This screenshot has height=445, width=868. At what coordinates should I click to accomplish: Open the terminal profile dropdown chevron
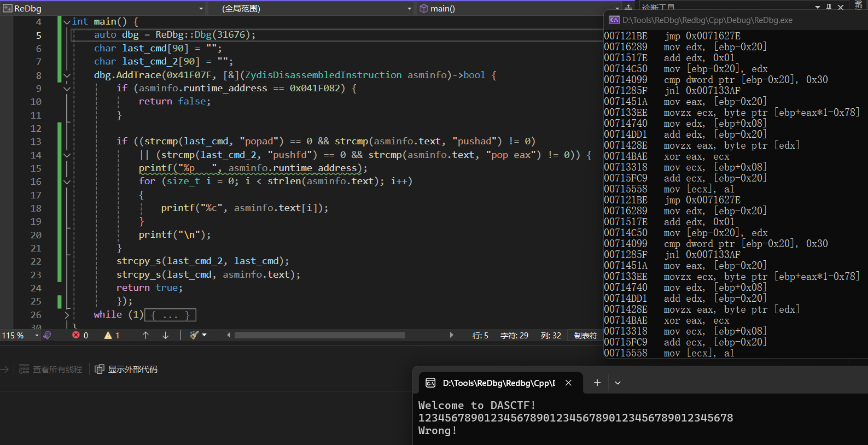coord(617,383)
